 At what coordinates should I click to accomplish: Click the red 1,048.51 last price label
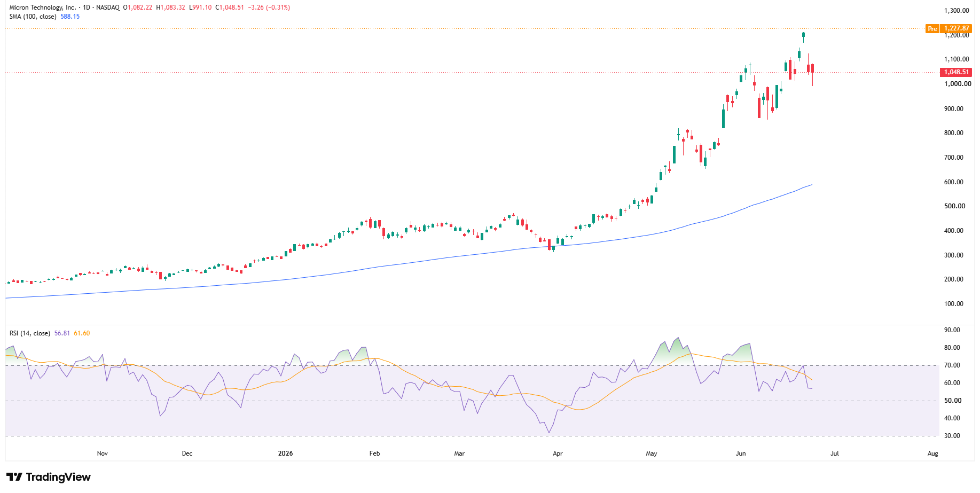click(956, 72)
